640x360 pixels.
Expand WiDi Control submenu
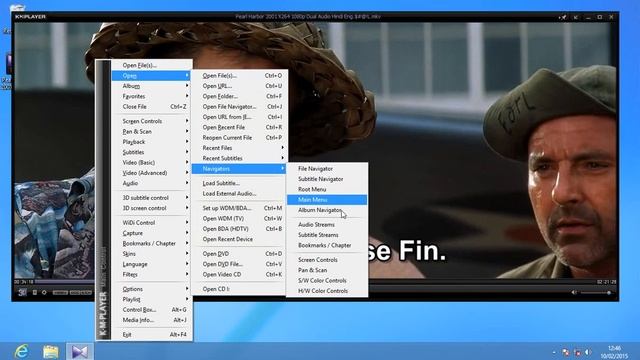152,222
